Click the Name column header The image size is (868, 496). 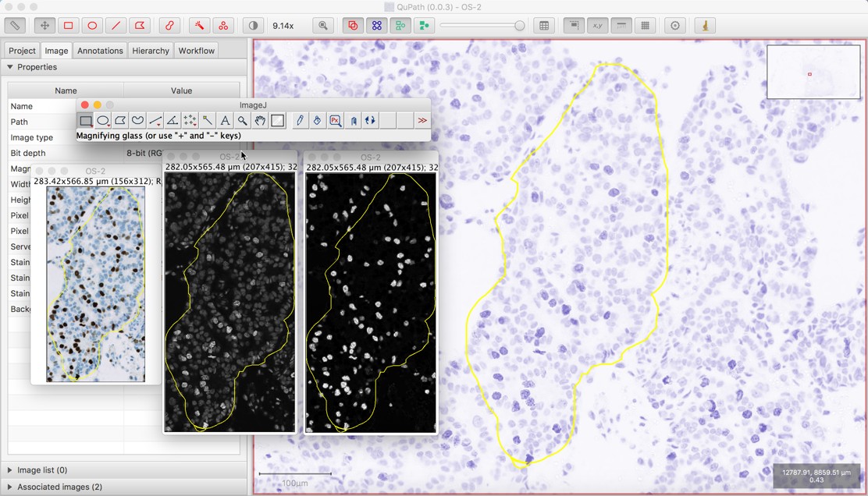[x=66, y=90]
